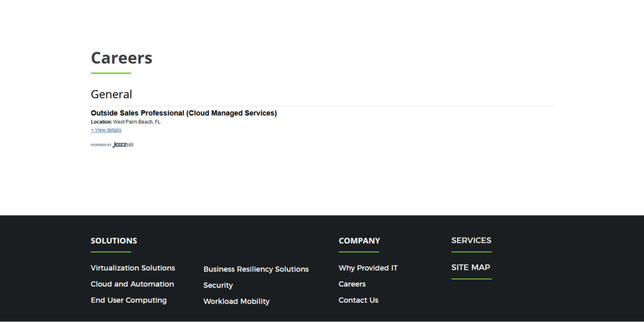Go to Cloud and Automation page
The width and height of the screenshot is (644, 322).
[132, 284]
